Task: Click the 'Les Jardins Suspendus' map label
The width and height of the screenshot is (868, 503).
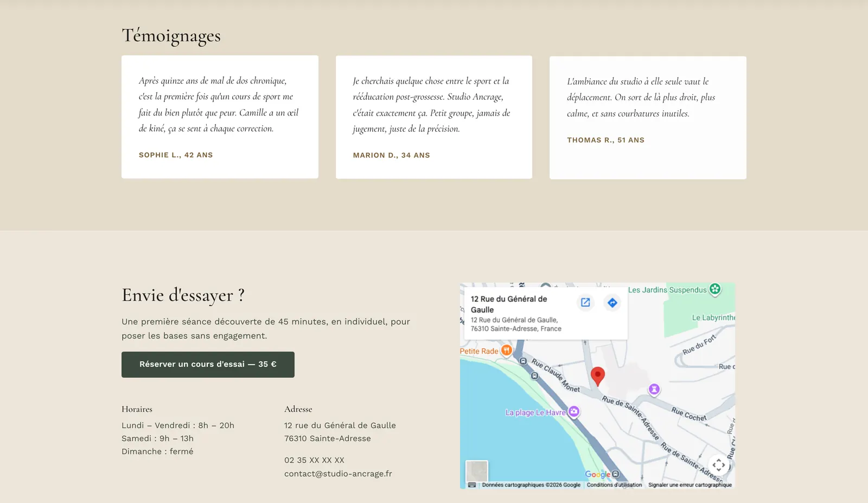Action: 667,290
